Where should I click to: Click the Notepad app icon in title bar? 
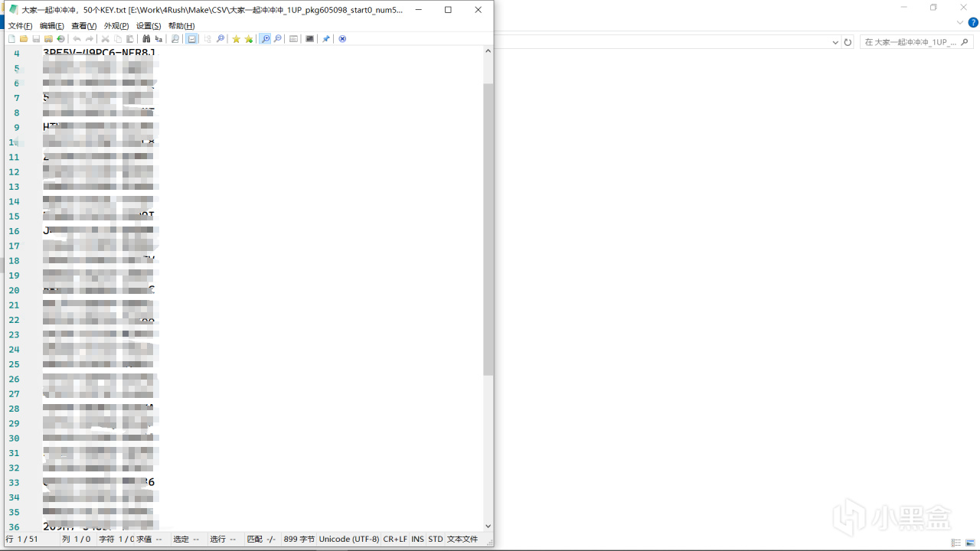pyautogui.click(x=13, y=10)
